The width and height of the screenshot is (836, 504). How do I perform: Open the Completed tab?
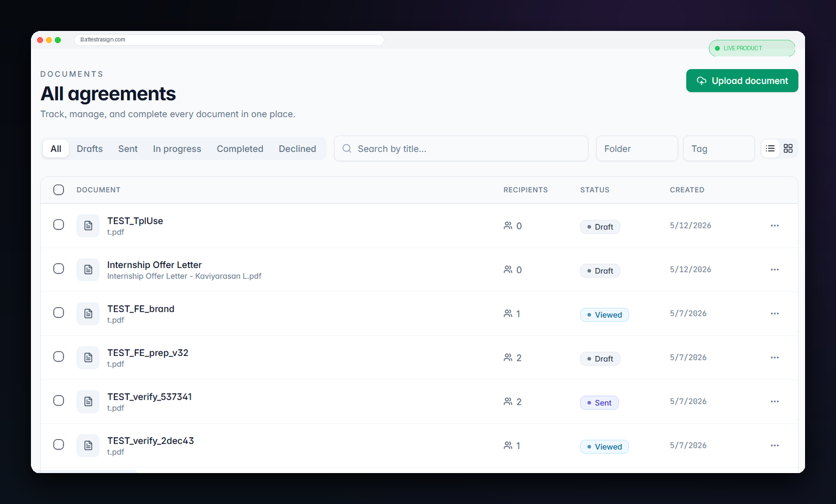[x=240, y=149]
